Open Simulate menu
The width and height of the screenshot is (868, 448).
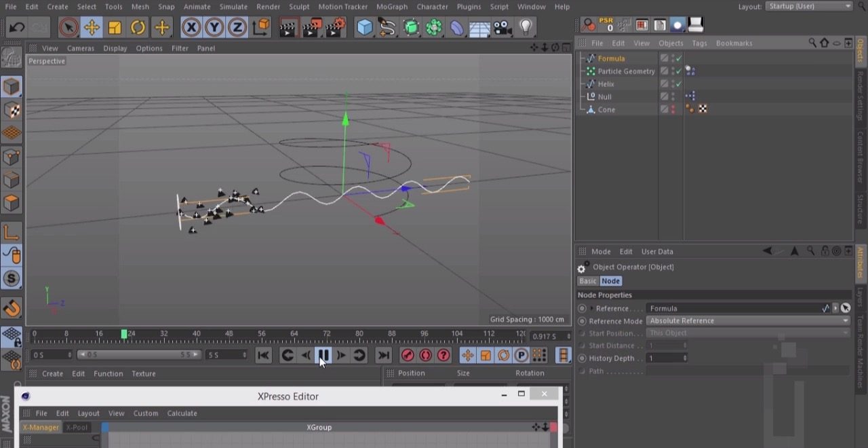pyautogui.click(x=233, y=7)
